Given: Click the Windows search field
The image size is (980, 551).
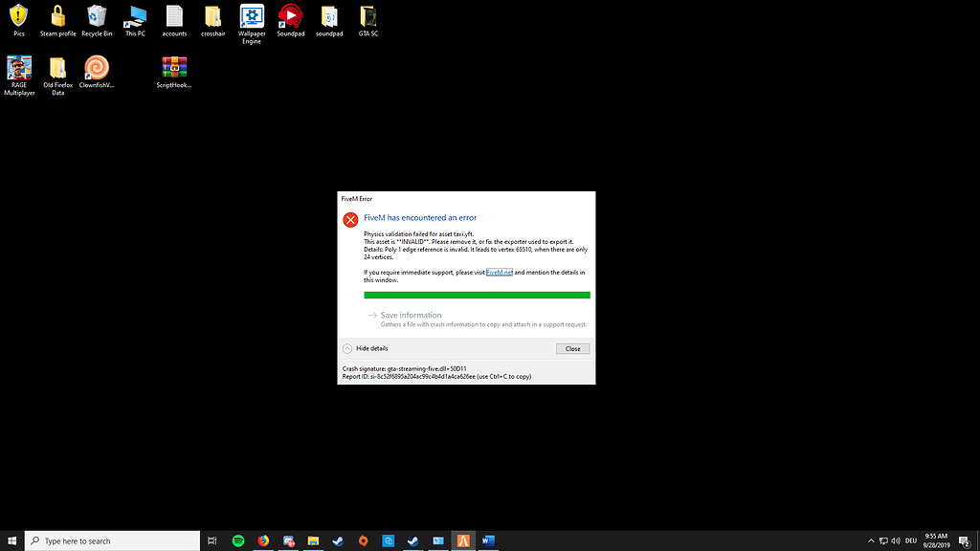Looking at the screenshot, I should click(110, 540).
